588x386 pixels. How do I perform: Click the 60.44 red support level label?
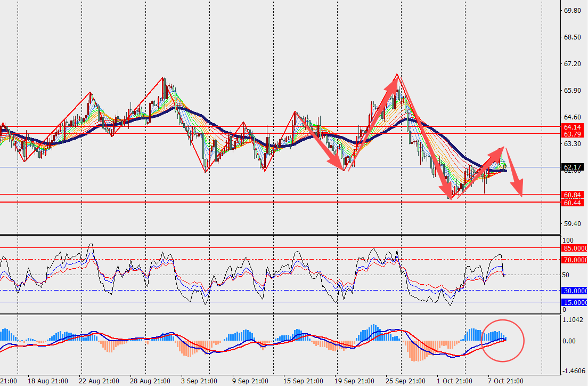click(573, 203)
